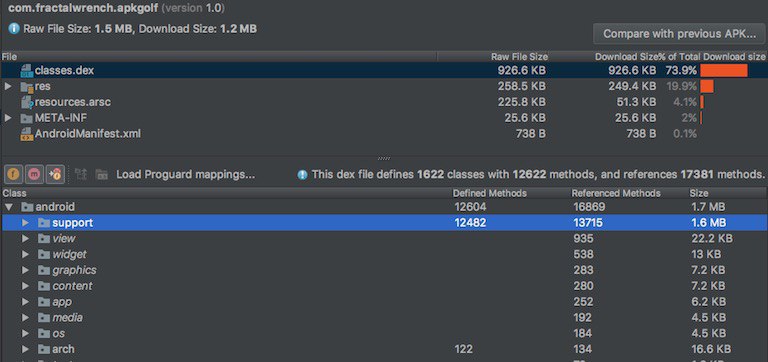Image resolution: width=768 pixels, height=362 pixels.
Task: Sort by Referenced Methods column header
Action: (616, 193)
